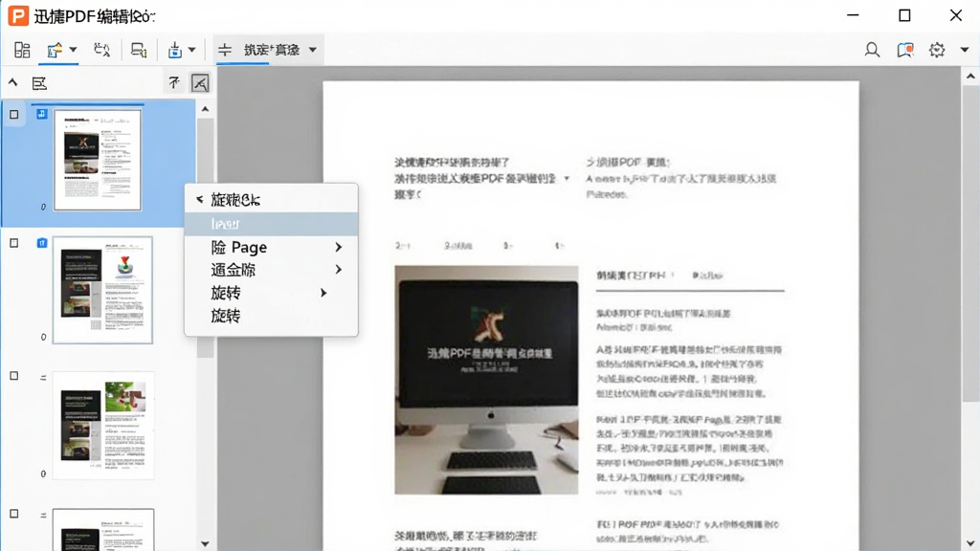Select the highlighted context menu item
The width and height of the screenshot is (980, 551).
pyautogui.click(x=271, y=224)
